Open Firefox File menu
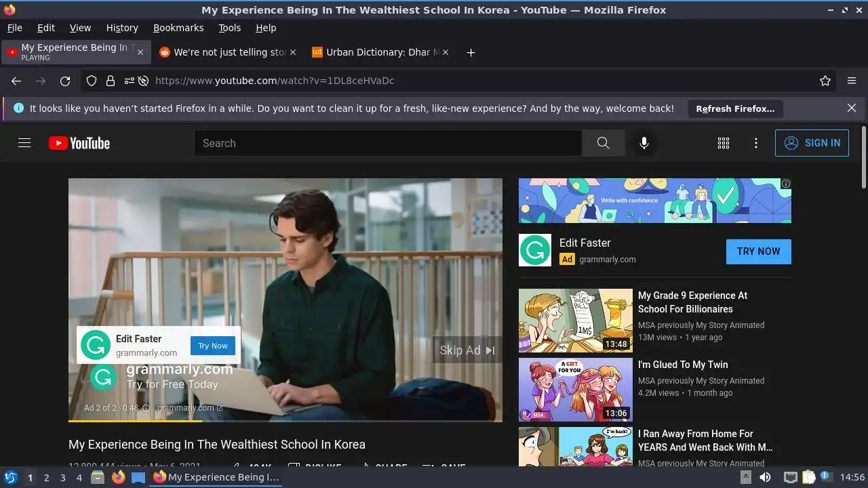 [x=14, y=28]
